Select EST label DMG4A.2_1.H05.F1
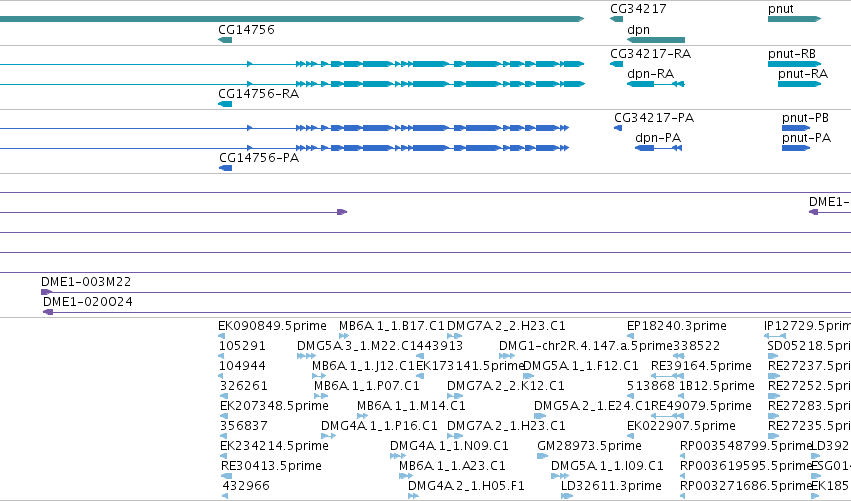851x501 pixels. [x=466, y=486]
